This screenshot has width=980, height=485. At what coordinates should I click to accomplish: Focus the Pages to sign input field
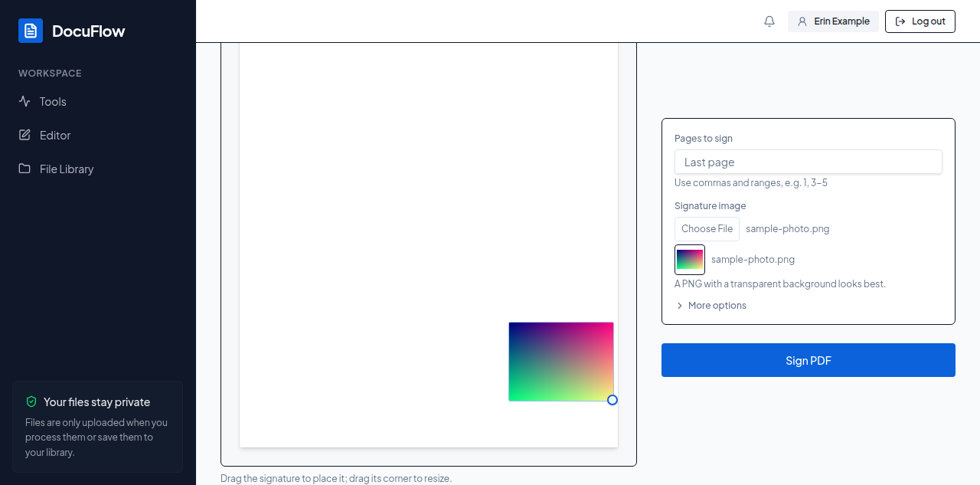tap(808, 162)
